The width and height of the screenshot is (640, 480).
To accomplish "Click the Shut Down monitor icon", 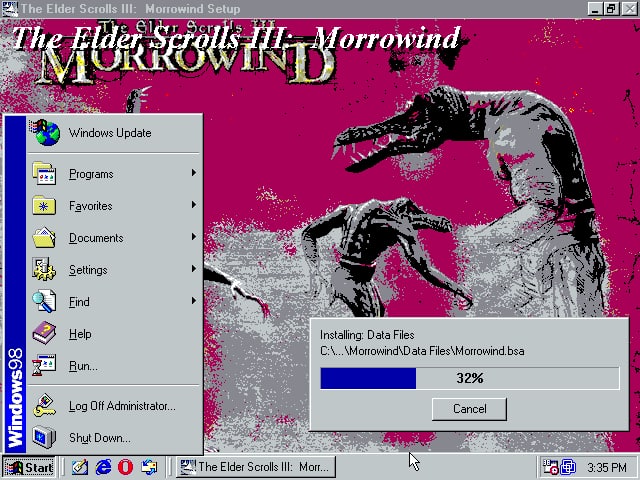I will (44, 437).
